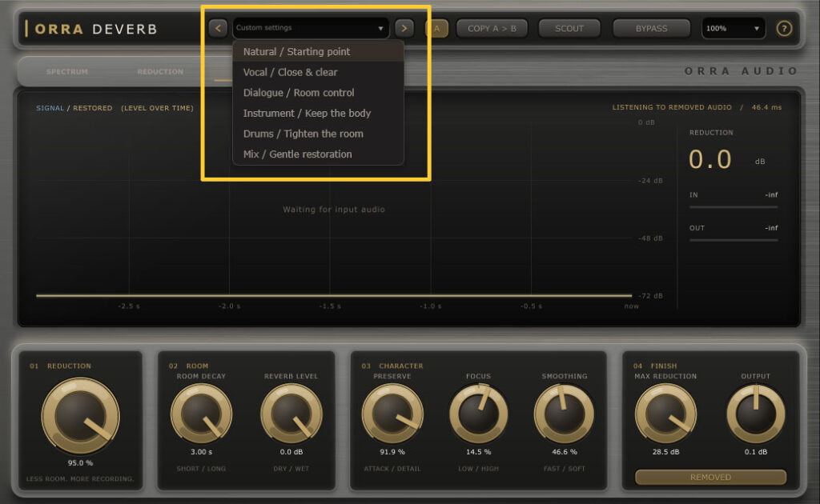Select preset Vocal / Close & clear
The image size is (820, 504).
coord(318,72)
